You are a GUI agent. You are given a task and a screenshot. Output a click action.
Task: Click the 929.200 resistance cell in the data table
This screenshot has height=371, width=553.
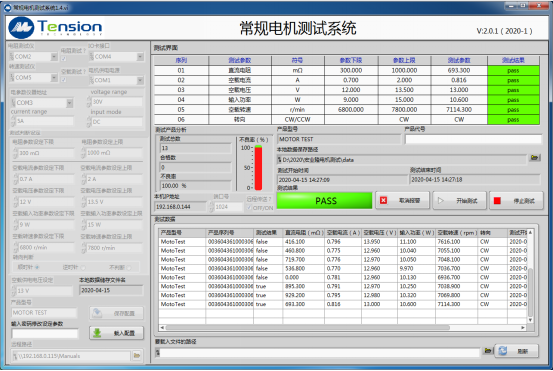tap(304, 295)
